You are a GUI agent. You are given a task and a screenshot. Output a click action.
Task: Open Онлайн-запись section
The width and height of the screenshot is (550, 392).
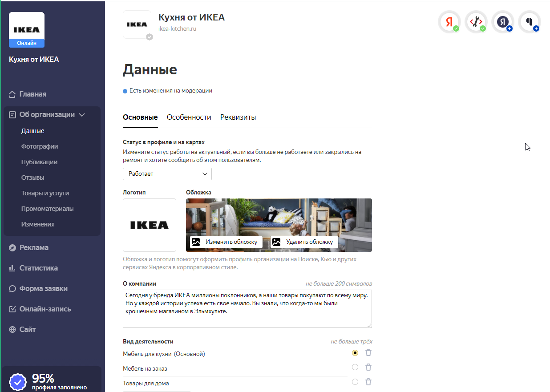coord(45,309)
